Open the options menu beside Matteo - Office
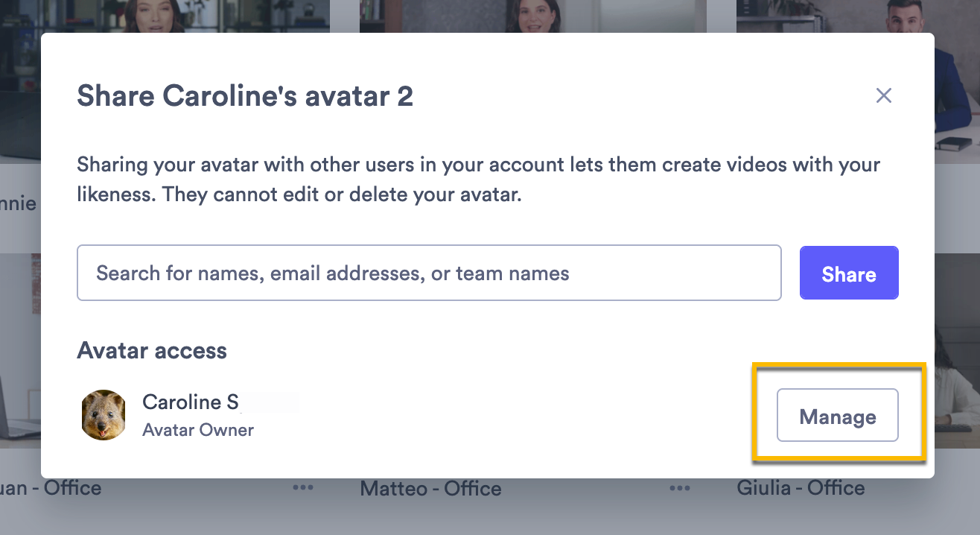980x535 pixels. click(x=678, y=488)
